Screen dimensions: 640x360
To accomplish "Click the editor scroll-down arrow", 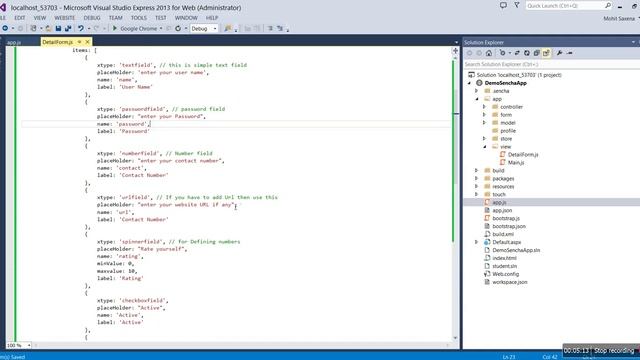I will click(456, 338).
